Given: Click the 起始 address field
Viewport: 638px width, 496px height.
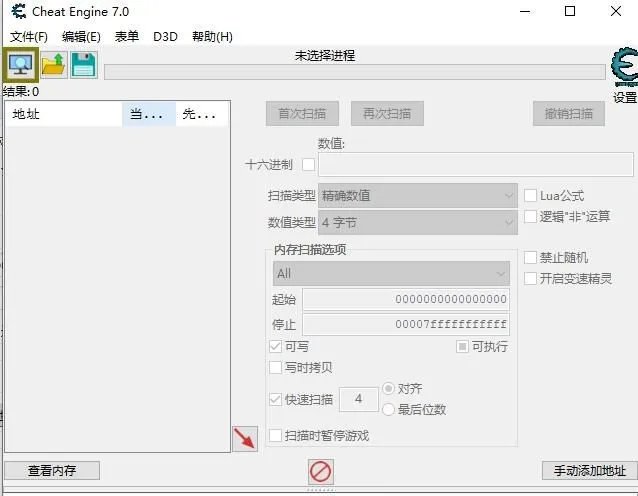Looking at the screenshot, I should (x=406, y=299).
